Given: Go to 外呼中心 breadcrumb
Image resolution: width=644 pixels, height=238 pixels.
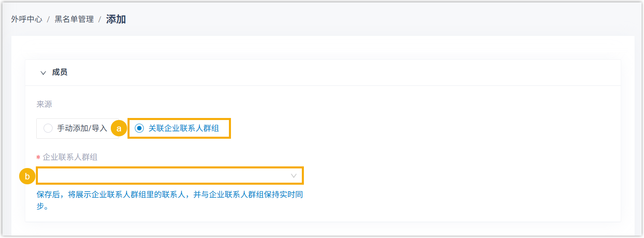Looking at the screenshot, I should point(26,19).
